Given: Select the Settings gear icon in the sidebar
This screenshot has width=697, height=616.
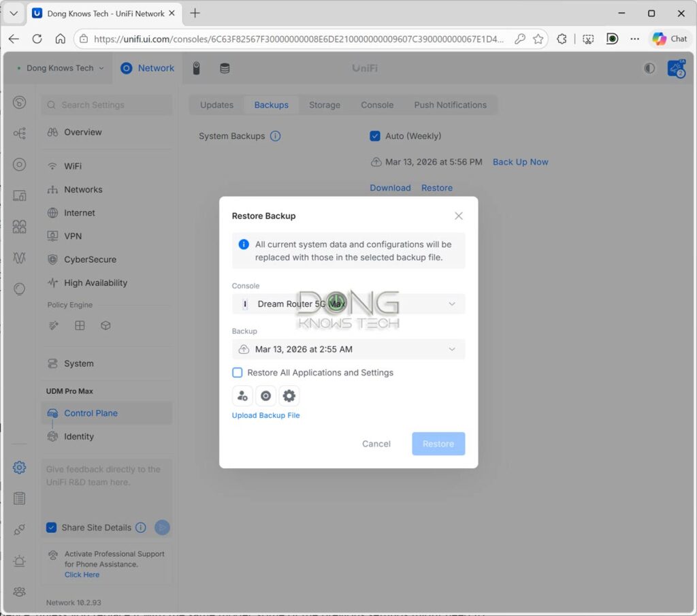Looking at the screenshot, I should [x=18, y=468].
